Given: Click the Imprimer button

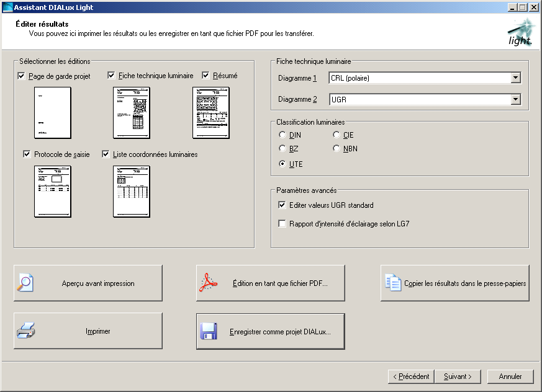Looking at the screenshot, I should point(88,331).
